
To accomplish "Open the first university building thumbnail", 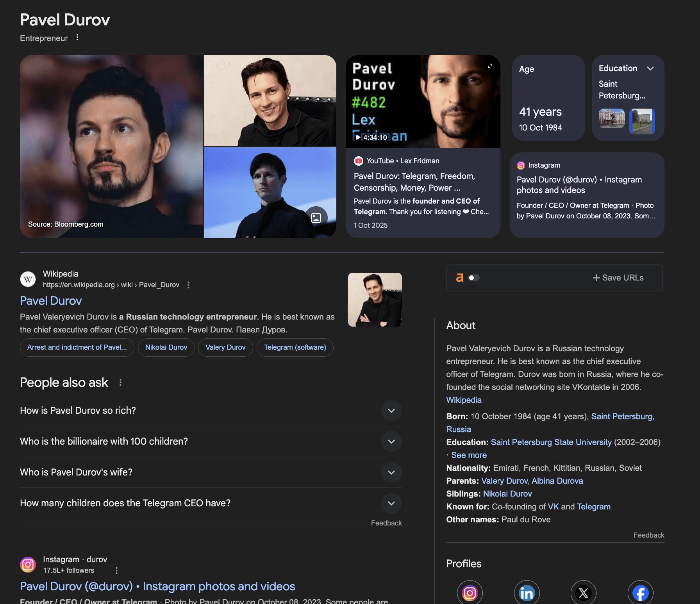I will (612, 118).
